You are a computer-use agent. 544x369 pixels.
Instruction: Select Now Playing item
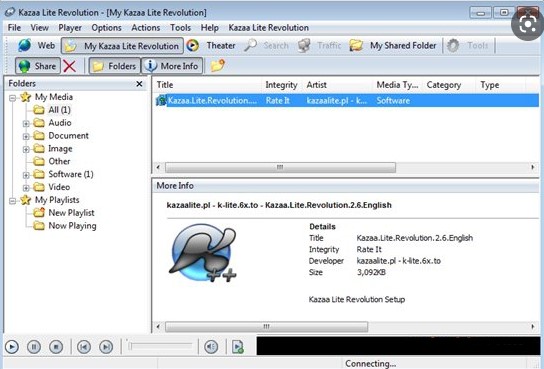pyautogui.click(x=65, y=225)
